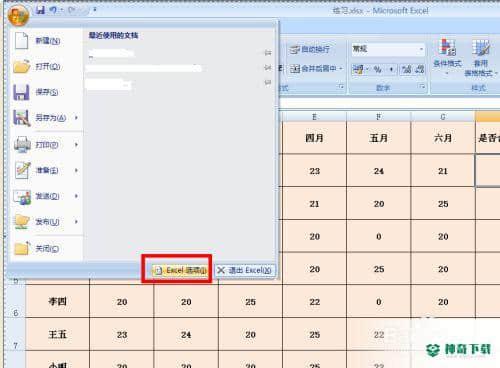Click 合并后居中 (Merge & Center) button

(313, 69)
